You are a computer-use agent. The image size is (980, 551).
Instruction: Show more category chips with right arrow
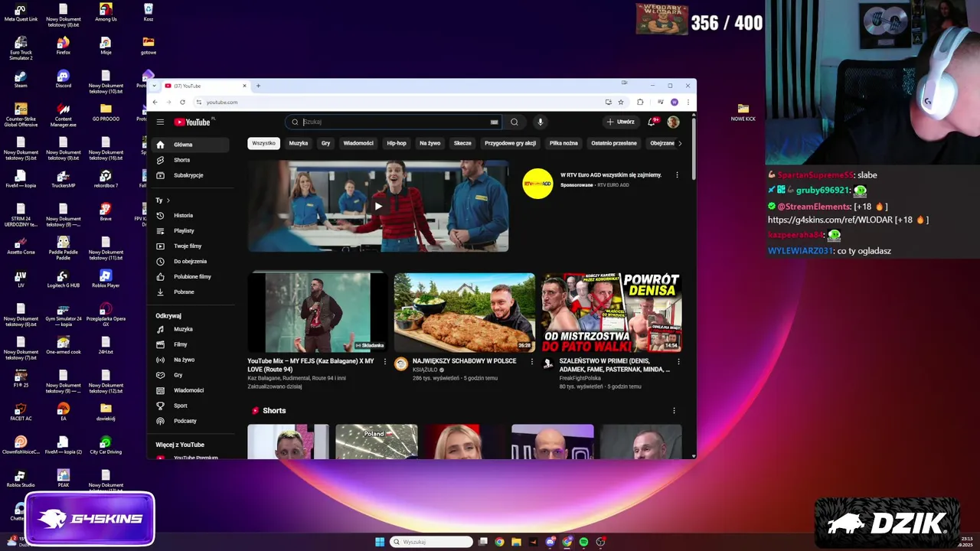680,143
